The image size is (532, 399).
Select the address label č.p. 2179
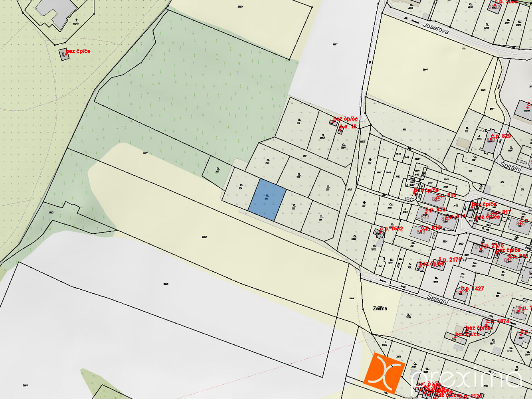450,259
